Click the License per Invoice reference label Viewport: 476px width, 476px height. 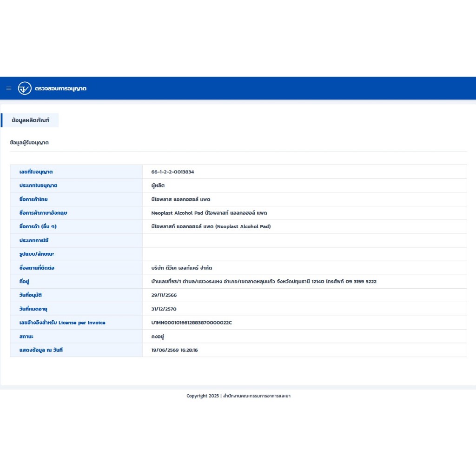click(62, 323)
